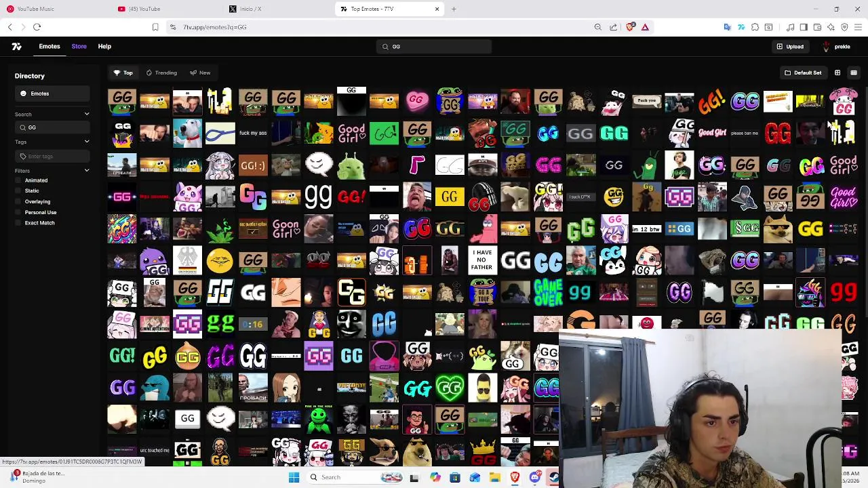Enable the Overlaying filter checkbox
The image size is (868, 488).
(x=19, y=201)
